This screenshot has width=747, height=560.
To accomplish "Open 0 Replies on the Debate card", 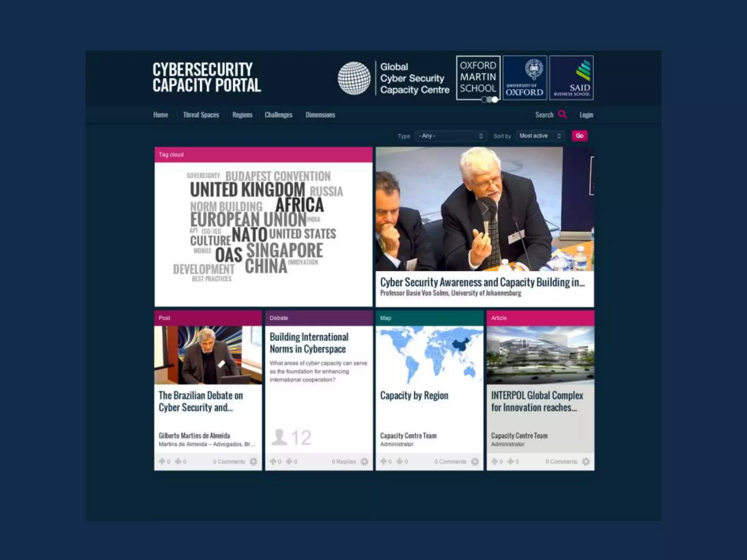I will [x=344, y=462].
